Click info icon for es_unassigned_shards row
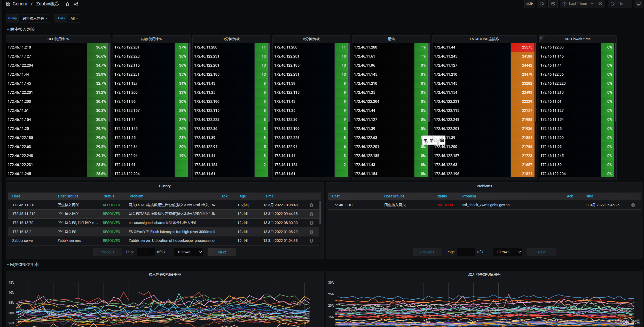 (x=311, y=223)
